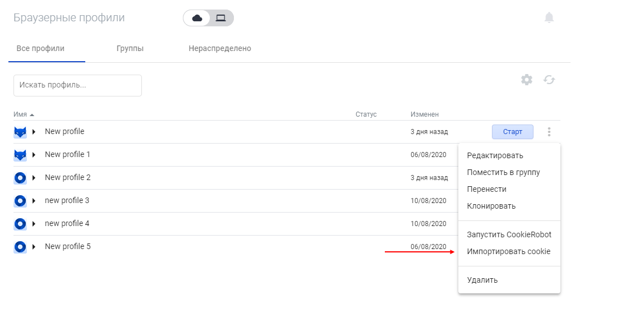This screenshot has width=644, height=313.
Task: Click the Браузерные профили page title
Action: [x=69, y=17]
